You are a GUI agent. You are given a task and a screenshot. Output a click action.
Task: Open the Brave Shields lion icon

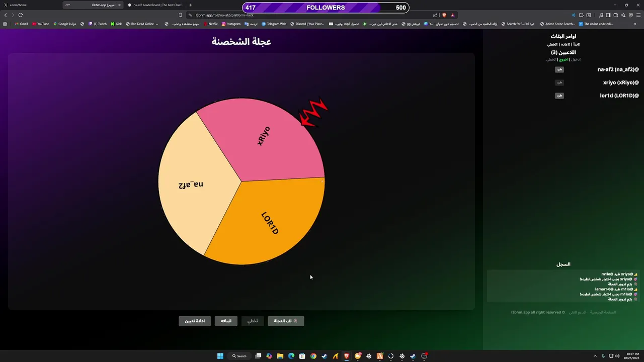click(444, 15)
